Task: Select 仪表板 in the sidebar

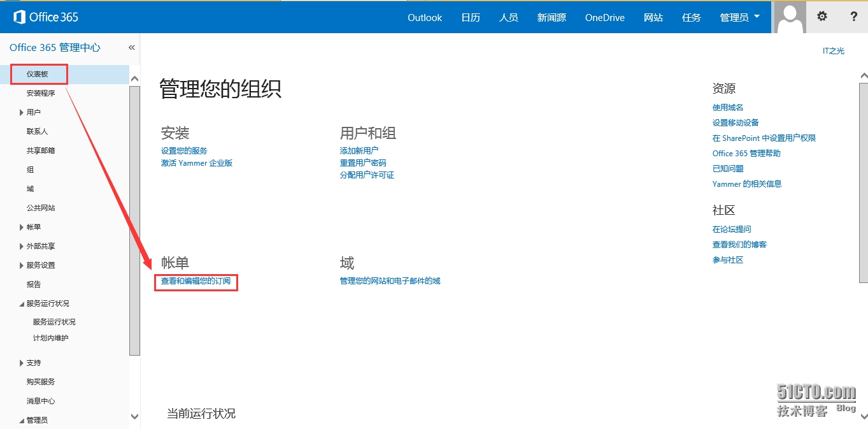Action: pos(38,74)
